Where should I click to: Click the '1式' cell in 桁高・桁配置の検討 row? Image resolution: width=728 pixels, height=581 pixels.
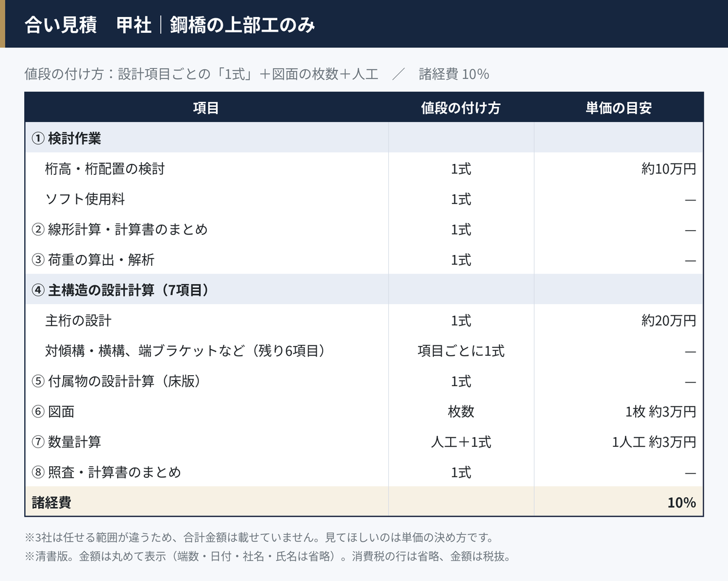(x=461, y=169)
